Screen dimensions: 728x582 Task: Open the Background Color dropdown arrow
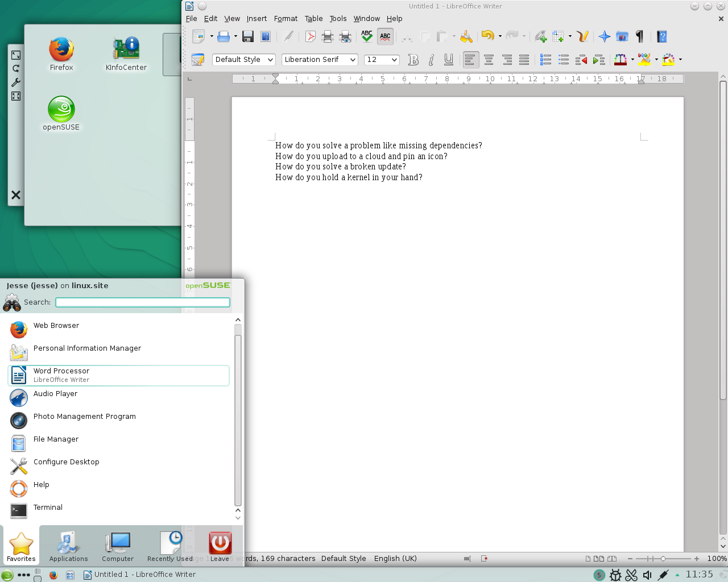pos(680,60)
